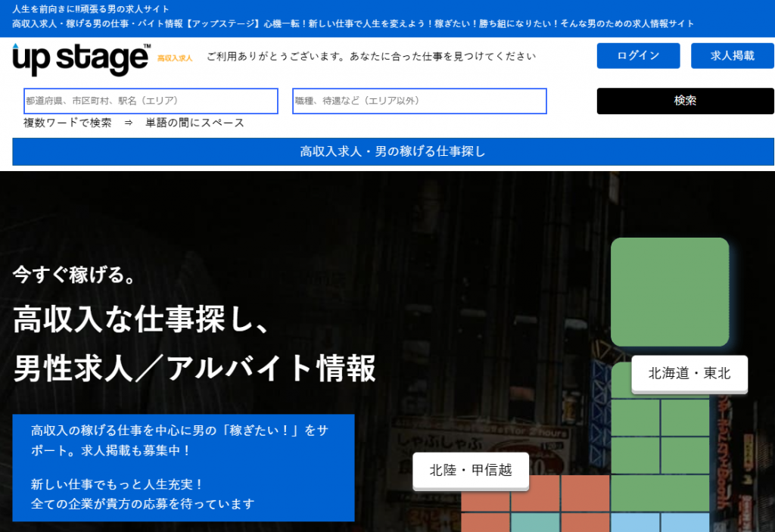Viewport: 775px width, 532px height.
Task: Focus the area (都道府県、市区町村、駅名) search field
Action: (151, 101)
